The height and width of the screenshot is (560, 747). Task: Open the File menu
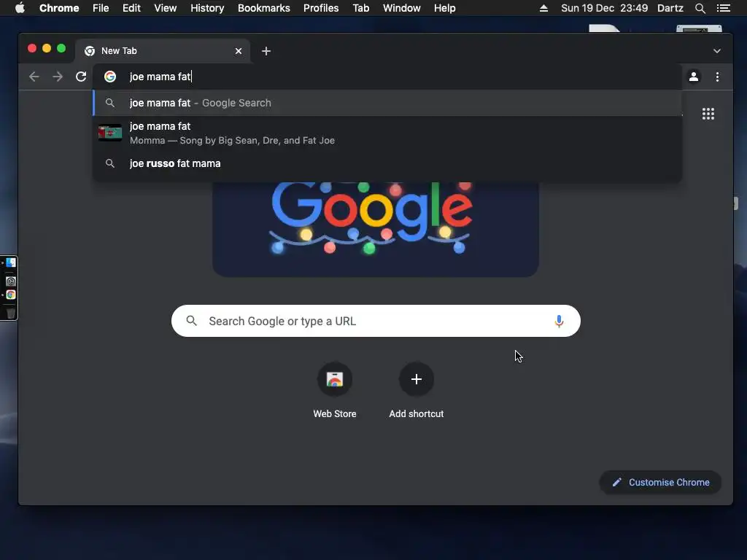point(101,8)
